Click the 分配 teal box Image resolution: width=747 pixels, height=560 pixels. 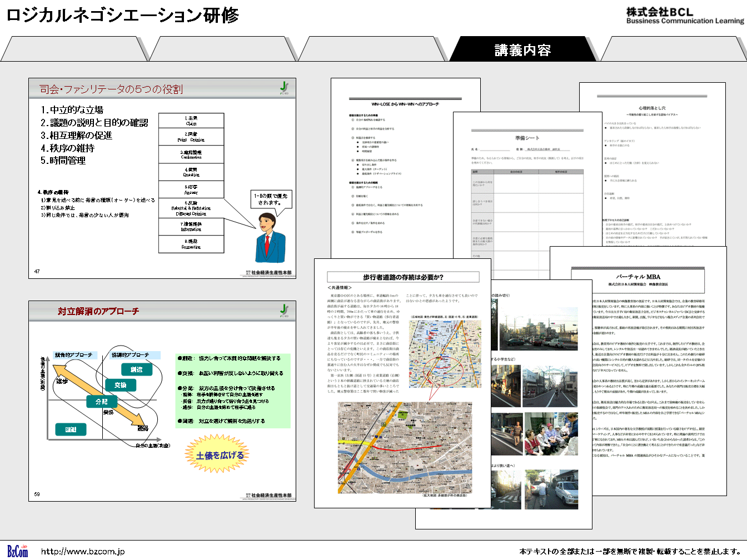coord(102,402)
